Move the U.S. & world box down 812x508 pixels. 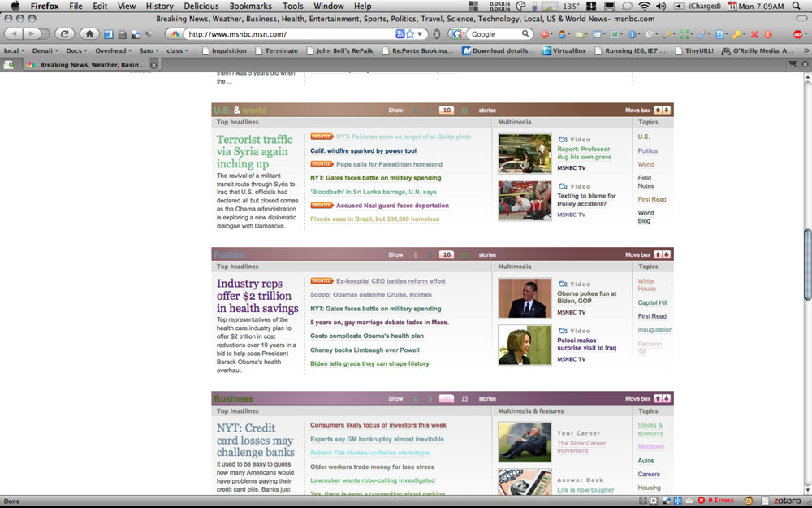click(x=667, y=110)
